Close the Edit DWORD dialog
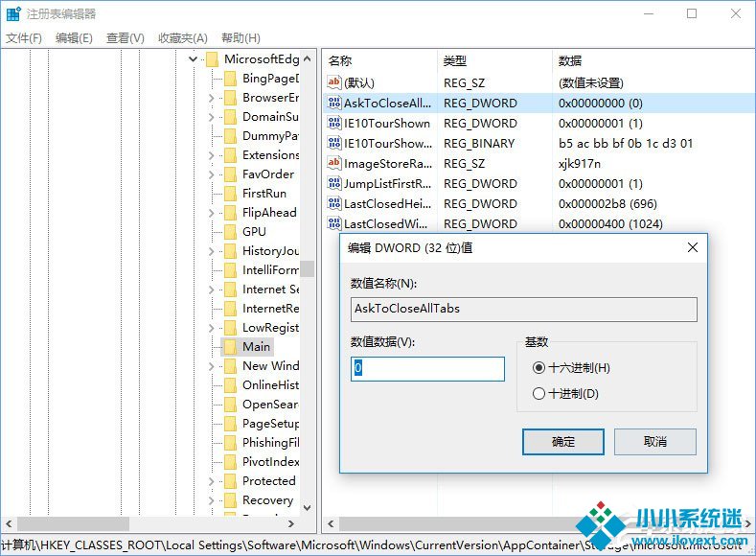The height and width of the screenshot is (556, 756). pyautogui.click(x=693, y=247)
